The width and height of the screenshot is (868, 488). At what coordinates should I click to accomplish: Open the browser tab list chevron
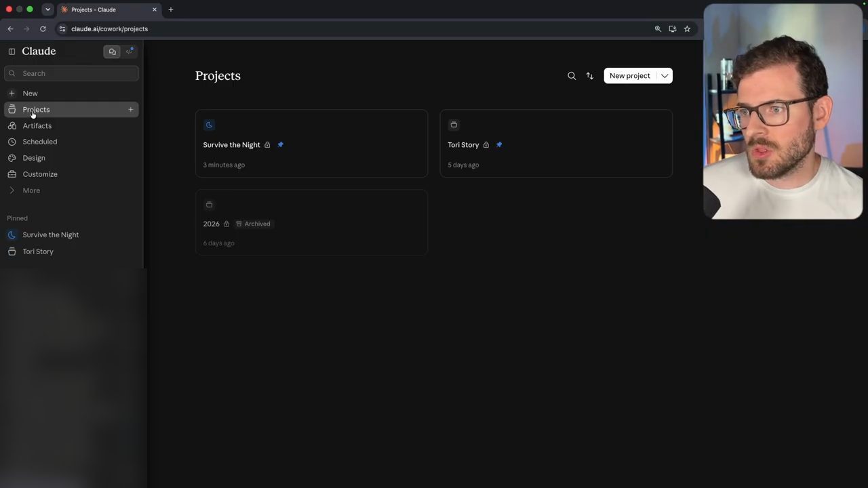[47, 9]
